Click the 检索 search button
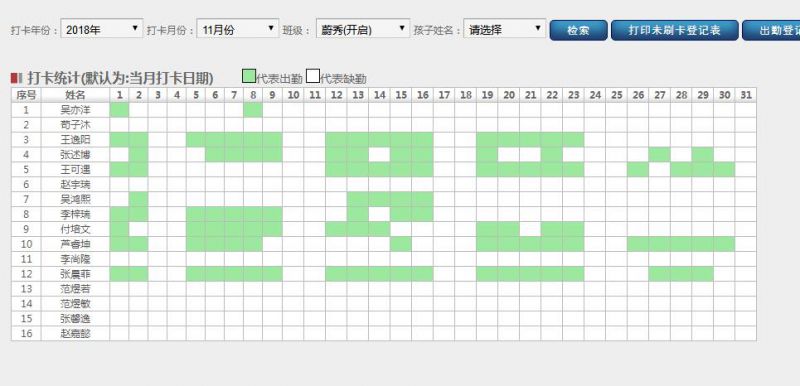 pos(579,31)
